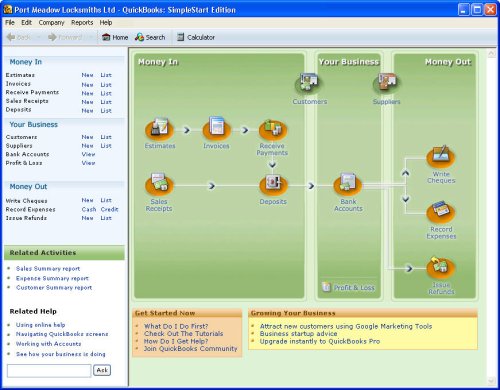This screenshot has width=500, height=390.
Task: Choose Cash for Record Expenses
Action: (89, 209)
